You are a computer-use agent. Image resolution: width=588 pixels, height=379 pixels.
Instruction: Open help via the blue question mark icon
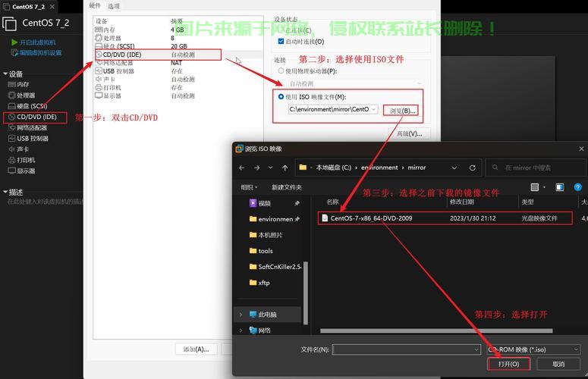pos(578,187)
